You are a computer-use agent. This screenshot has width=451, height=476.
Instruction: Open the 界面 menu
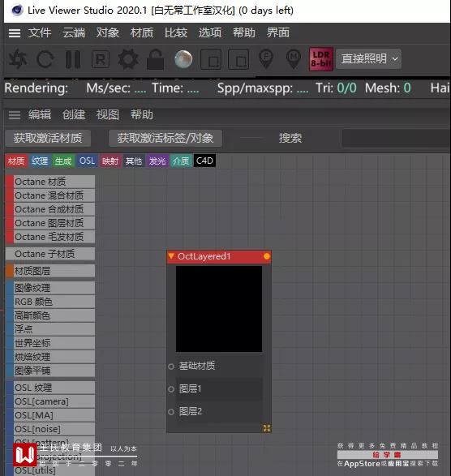pos(278,32)
